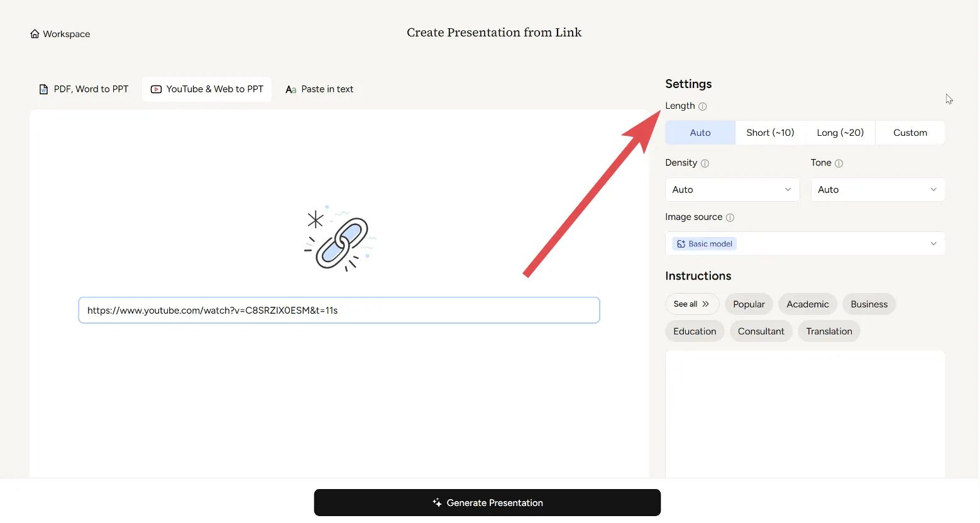The image size is (980, 523).
Task: Expand See all instruction categories
Action: point(691,304)
